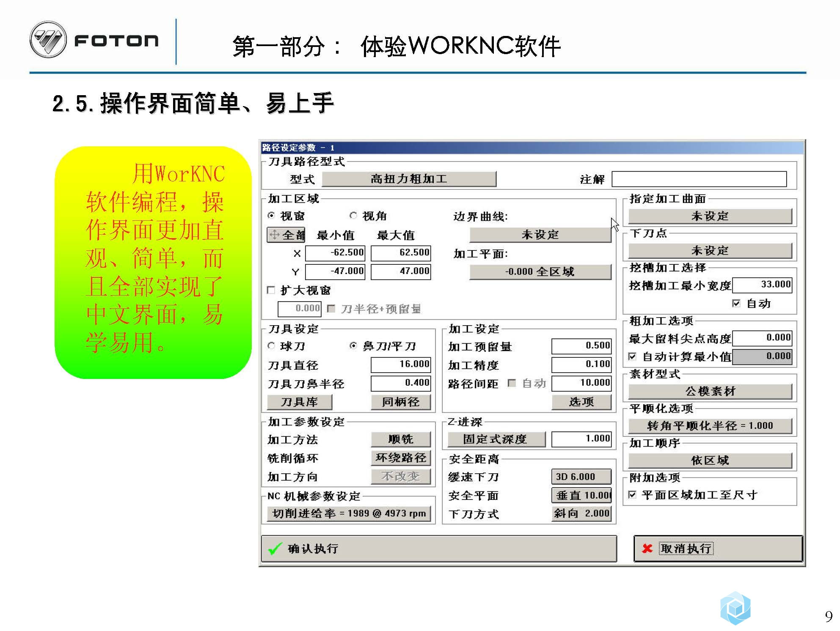Click the 路径间距 field 10.000
This screenshot has width=840, height=631.
click(581, 383)
